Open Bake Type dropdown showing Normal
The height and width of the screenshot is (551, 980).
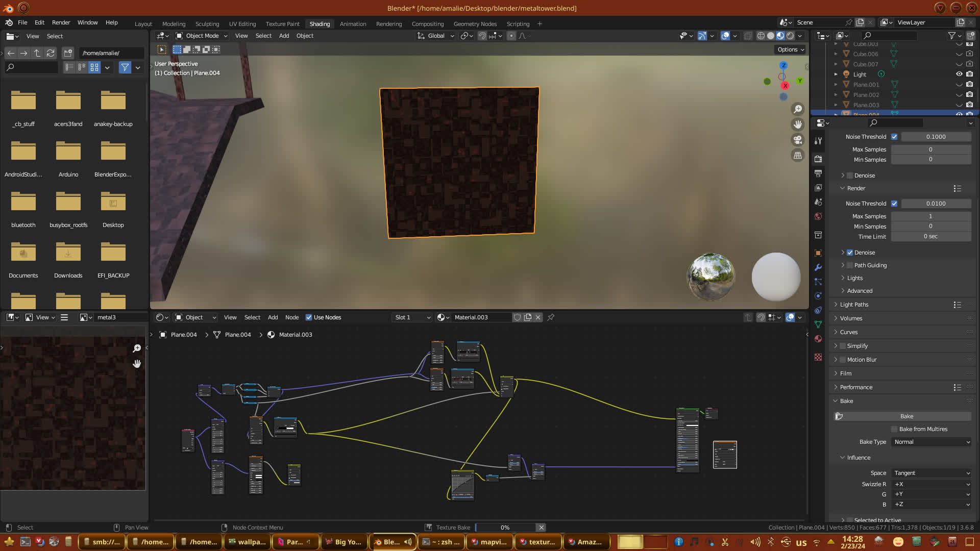point(932,442)
